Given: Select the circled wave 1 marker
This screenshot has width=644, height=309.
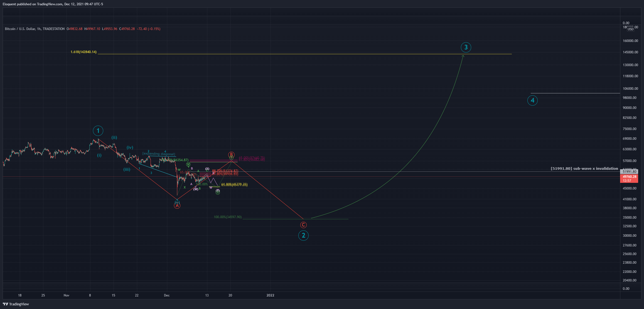Looking at the screenshot, I should [98, 131].
